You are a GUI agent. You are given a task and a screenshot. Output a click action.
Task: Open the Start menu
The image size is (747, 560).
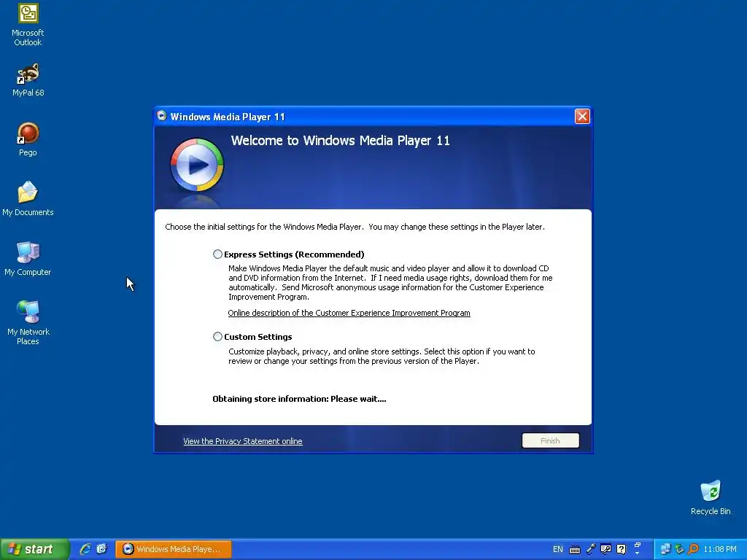pos(34,549)
